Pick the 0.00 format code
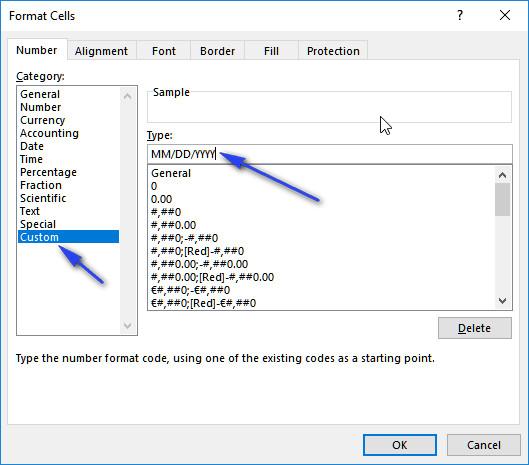Image resolution: width=529 pixels, height=465 pixels. [x=322, y=199]
